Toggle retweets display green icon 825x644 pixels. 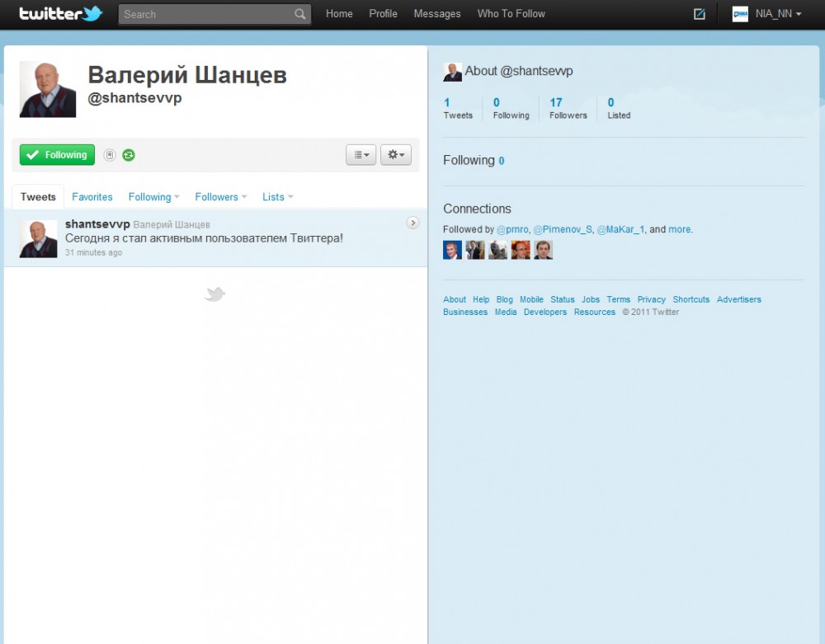[129, 155]
